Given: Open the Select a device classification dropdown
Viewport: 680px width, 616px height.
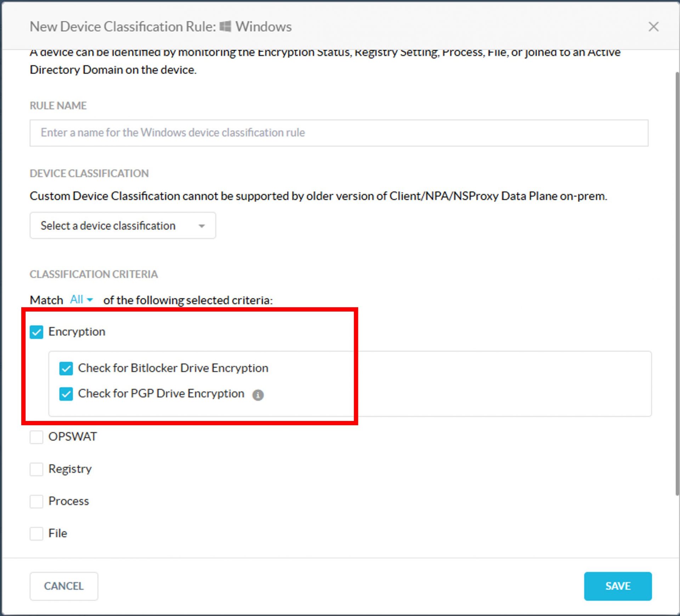Looking at the screenshot, I should tap(123, 226).
